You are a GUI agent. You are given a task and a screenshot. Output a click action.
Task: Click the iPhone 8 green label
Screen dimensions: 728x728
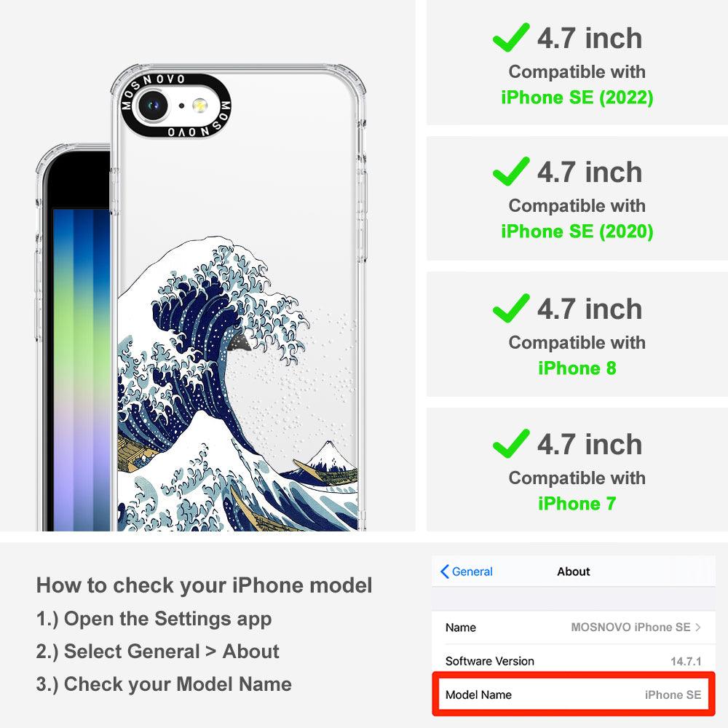(x=577, y=368)
